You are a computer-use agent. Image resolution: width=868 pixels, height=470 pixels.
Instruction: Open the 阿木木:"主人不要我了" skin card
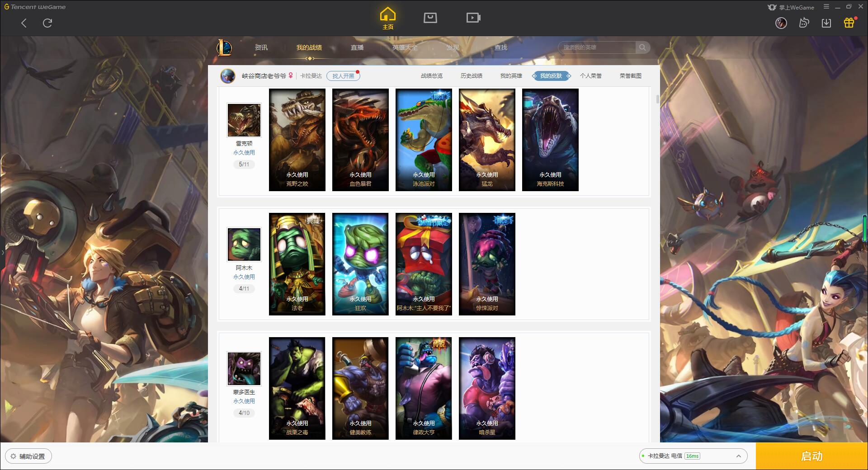point(424,264)
